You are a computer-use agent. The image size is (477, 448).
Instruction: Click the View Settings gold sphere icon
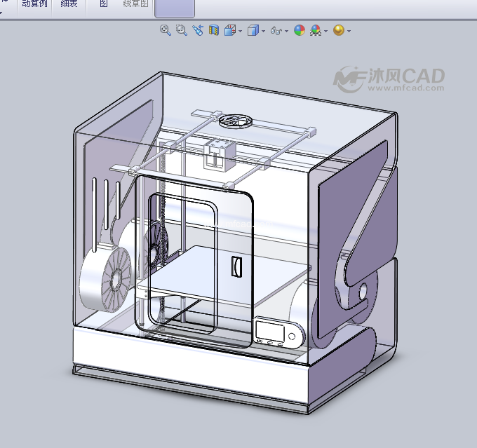tap(339, 30)
